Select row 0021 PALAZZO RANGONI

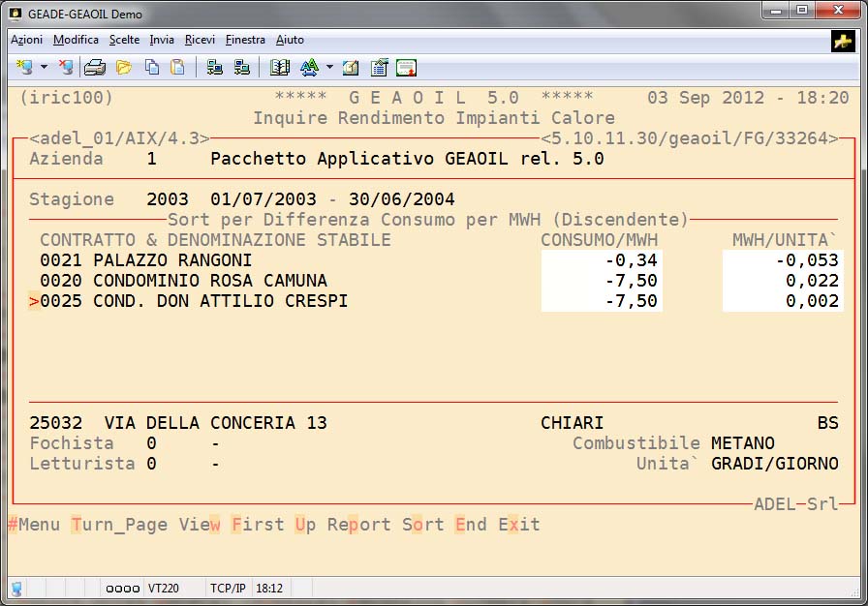tap(145, 260)
